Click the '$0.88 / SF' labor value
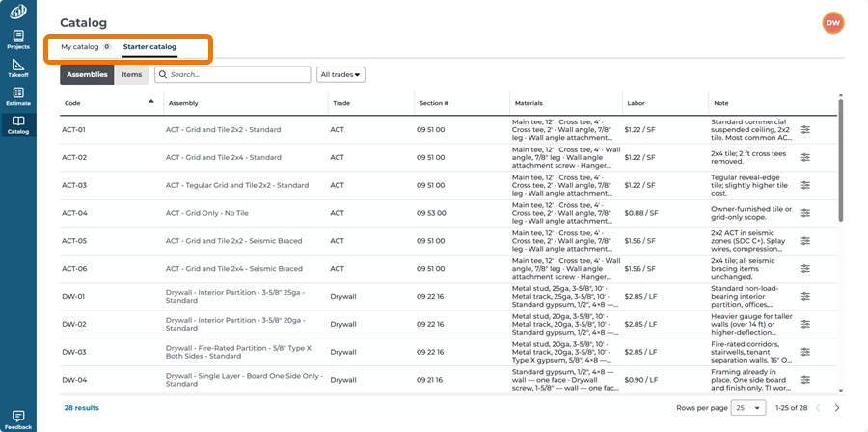 click(x=641, y=213)
